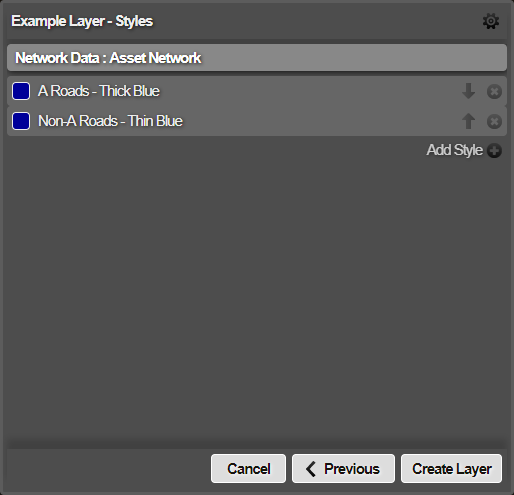Viewport: 514px width, 495px height.
Task: Click the blank footer area left of Cancel
Action: pos(109,468)
